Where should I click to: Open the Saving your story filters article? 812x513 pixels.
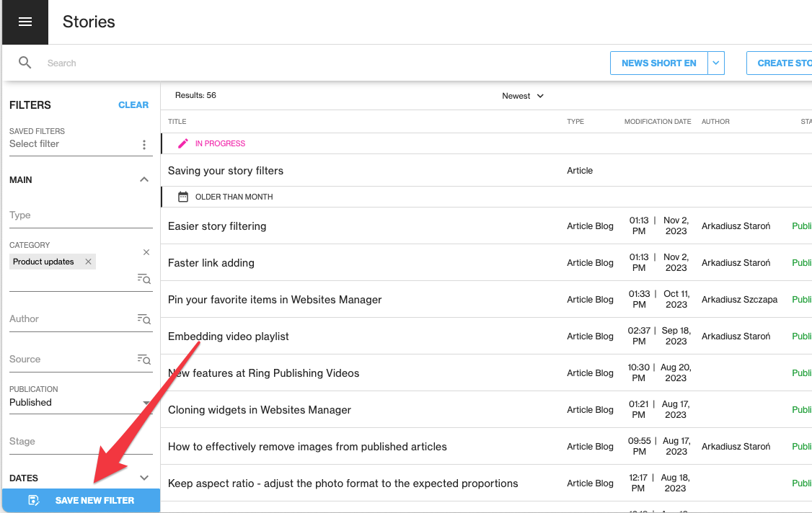coord(226,171)
